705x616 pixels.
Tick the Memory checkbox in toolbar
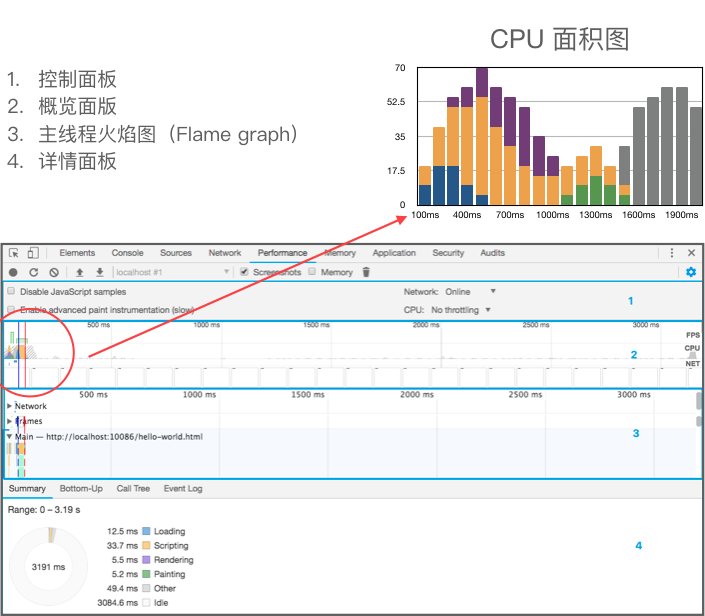312,272
